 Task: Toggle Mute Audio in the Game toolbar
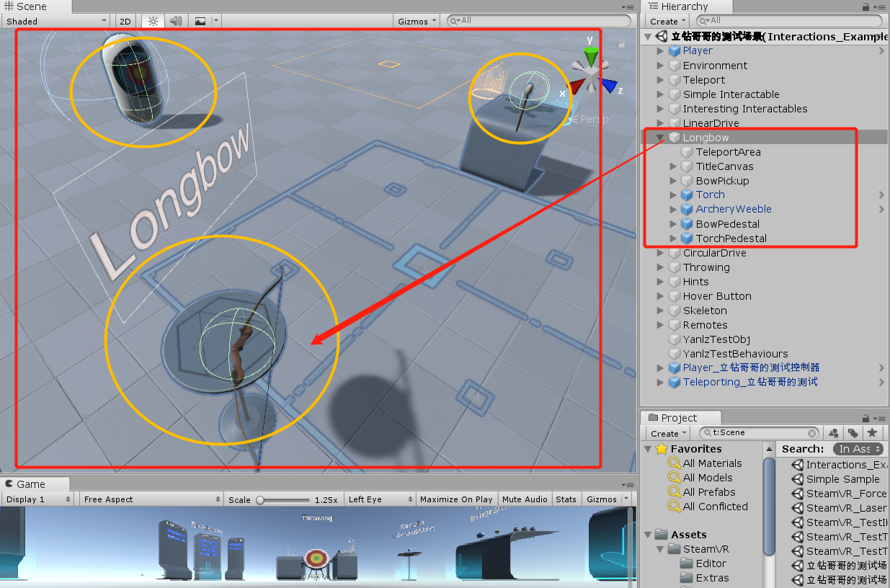[525, 499]
